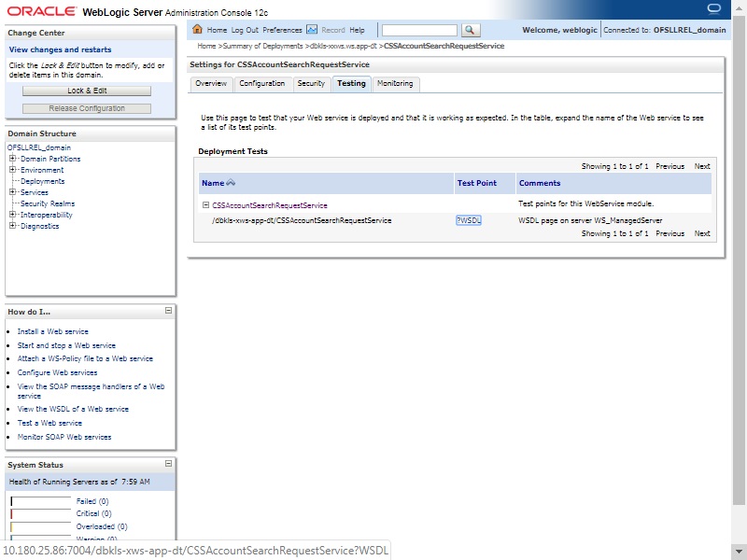Click the Log Out link
Viewport: 747px width, 560px height.
pyautogui.click(x=245, y=30)
